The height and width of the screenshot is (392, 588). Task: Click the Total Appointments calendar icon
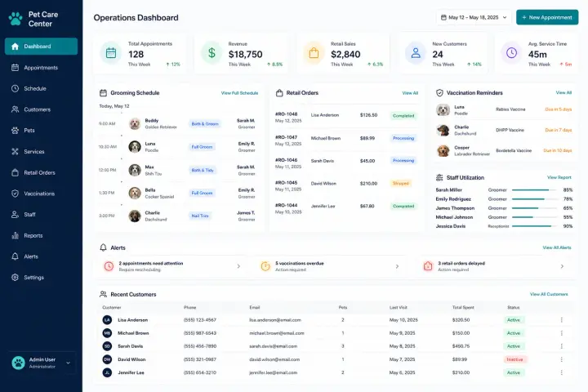pyautogui.click(x=110, y=53)
